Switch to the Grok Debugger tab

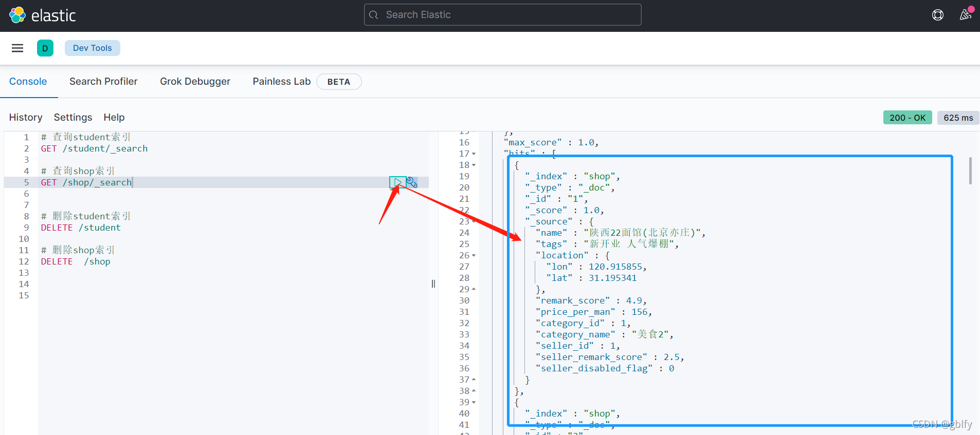tap(195, 82)
